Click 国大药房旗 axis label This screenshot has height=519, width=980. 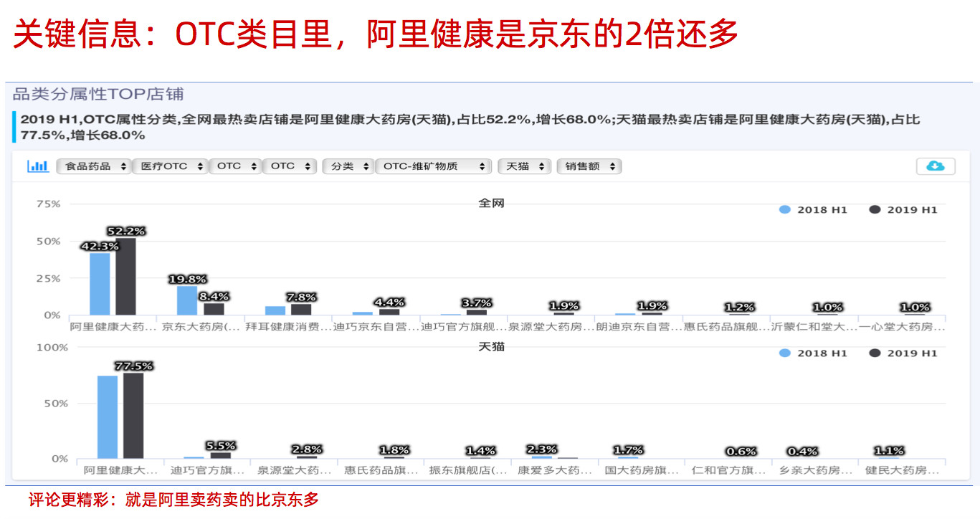[x=642, y=471]
